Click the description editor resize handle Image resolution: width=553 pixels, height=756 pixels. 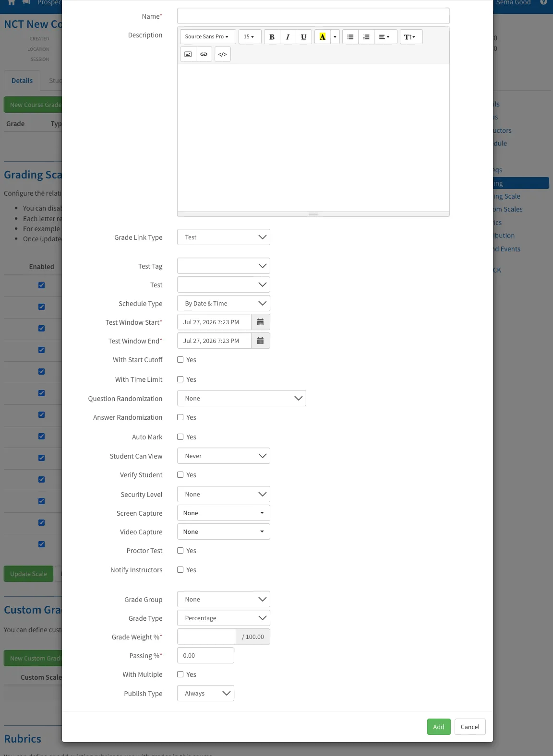[x=313, y=214]
